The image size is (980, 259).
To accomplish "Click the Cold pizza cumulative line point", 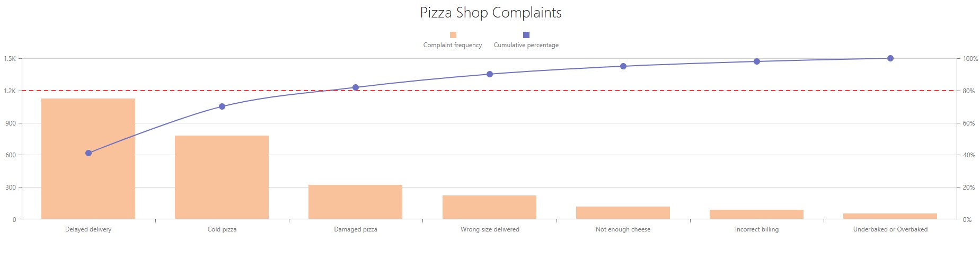I will pos(222,106).
